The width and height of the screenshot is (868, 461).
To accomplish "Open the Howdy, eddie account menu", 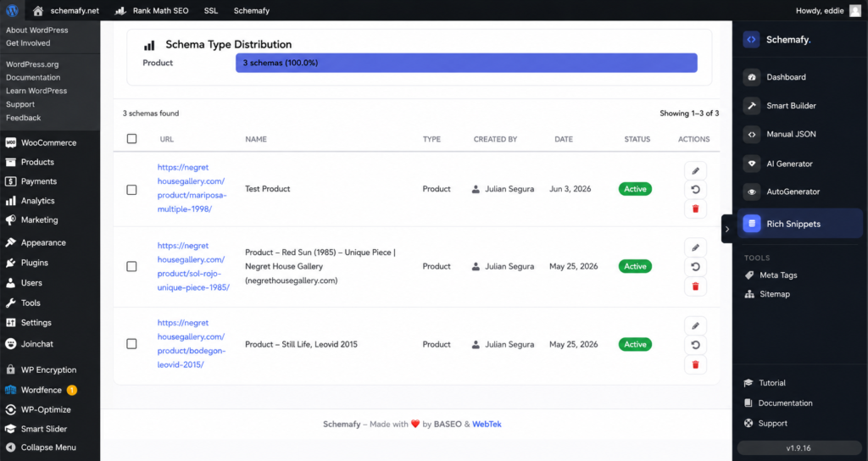I will (x=827, y=10).
